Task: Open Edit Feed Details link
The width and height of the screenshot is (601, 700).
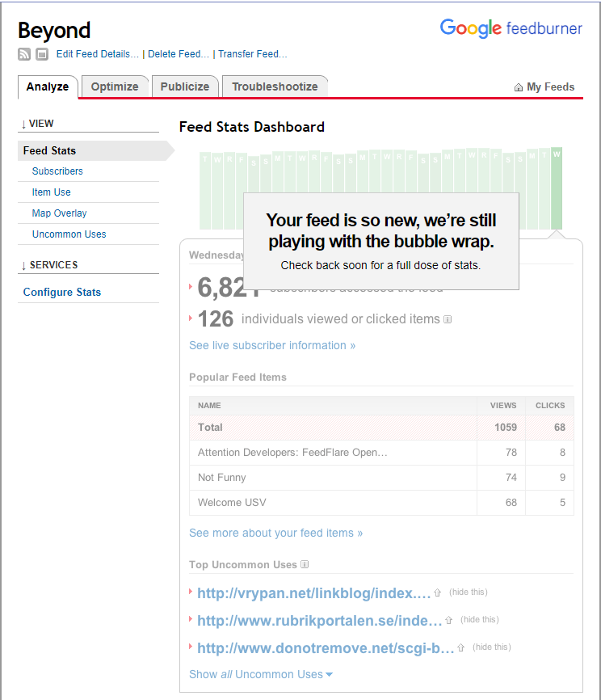Action: pyautogui.click(x=97, y=54)
